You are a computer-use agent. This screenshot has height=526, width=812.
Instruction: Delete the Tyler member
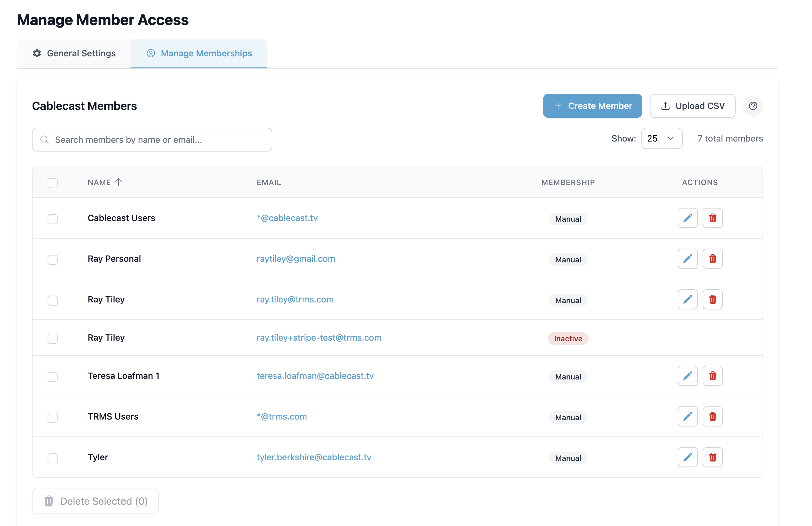[713, 457]
